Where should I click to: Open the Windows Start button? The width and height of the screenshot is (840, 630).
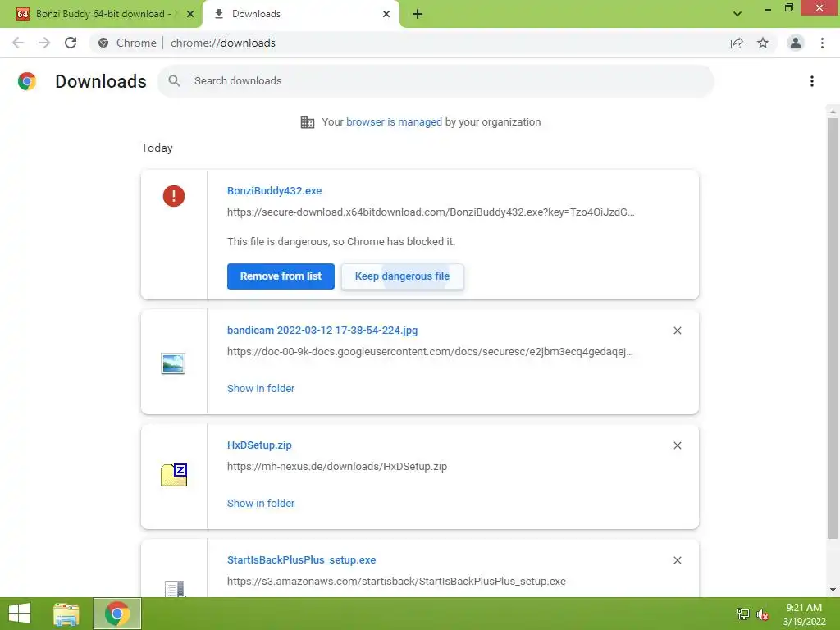pyautogui.click(x=20, y=614)
